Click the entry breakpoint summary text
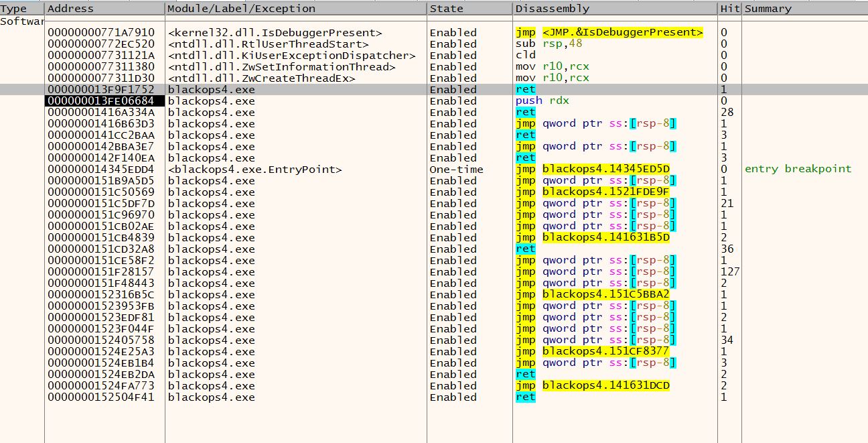Screen dimensions: 868x443 798,170
